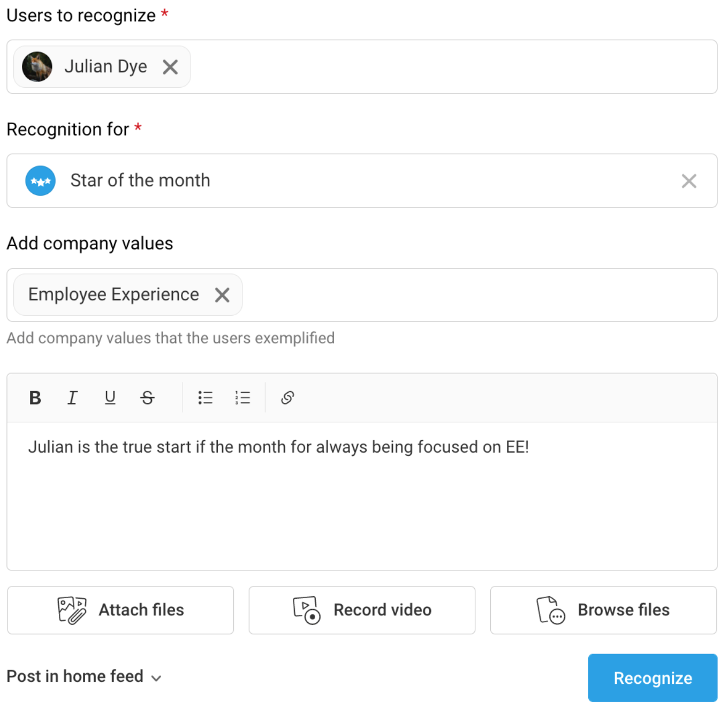Insert a hyperlink using link icon
The image size is (728, 716).
coord(287,398)
